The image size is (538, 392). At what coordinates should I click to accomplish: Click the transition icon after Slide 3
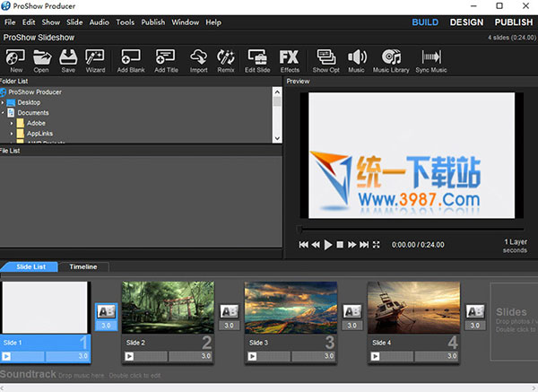point(352,311)
